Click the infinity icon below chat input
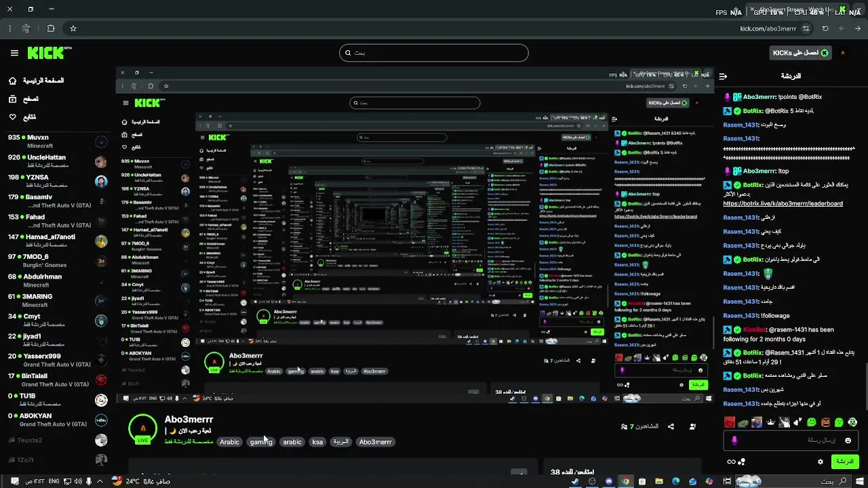 pos(730,462)
